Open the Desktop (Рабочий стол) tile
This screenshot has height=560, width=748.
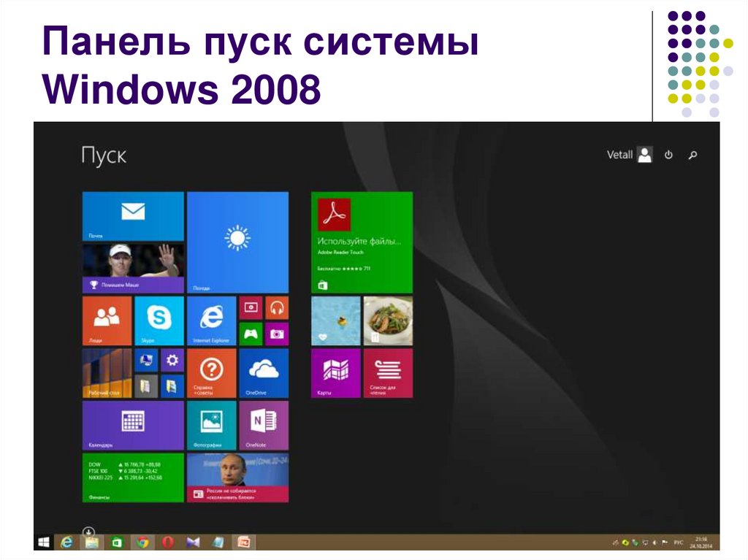pyautogui.click(x=107, y=373)
